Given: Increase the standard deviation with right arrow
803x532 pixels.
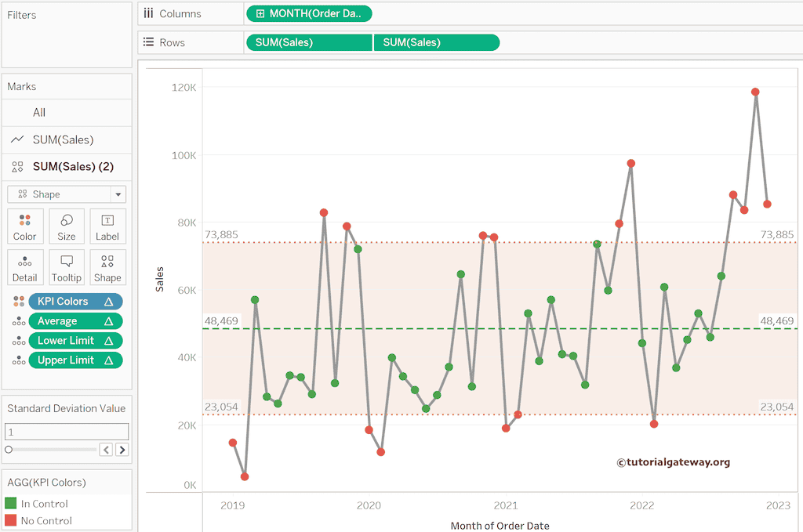Looking at the screenshot, I should pos(122,450).
